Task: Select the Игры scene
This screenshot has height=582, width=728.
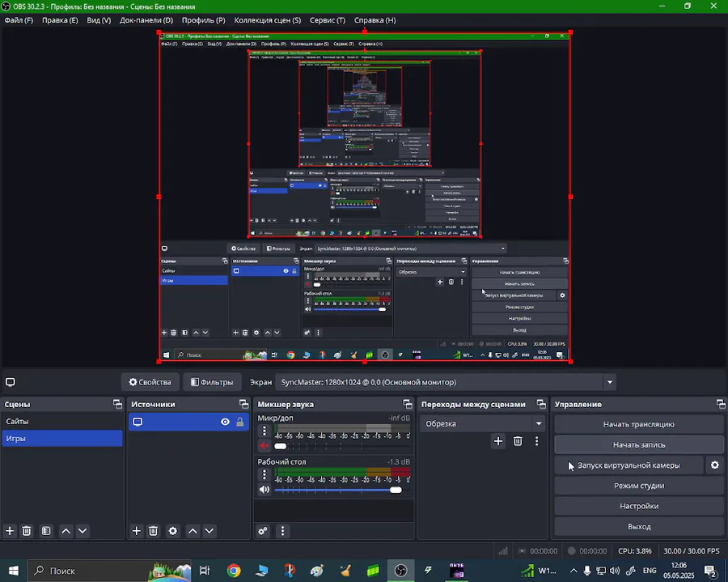Action: (62, 438)
